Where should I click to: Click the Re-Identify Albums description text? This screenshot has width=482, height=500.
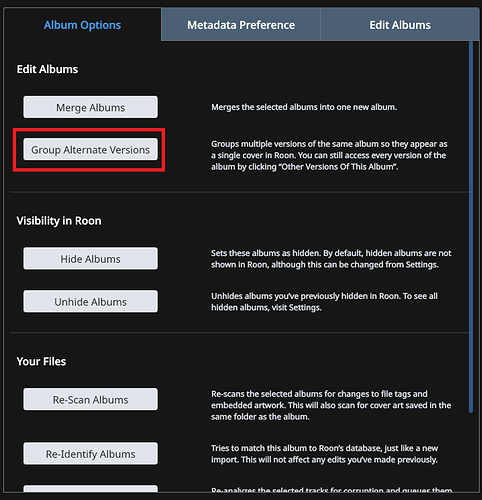point(324,454)
